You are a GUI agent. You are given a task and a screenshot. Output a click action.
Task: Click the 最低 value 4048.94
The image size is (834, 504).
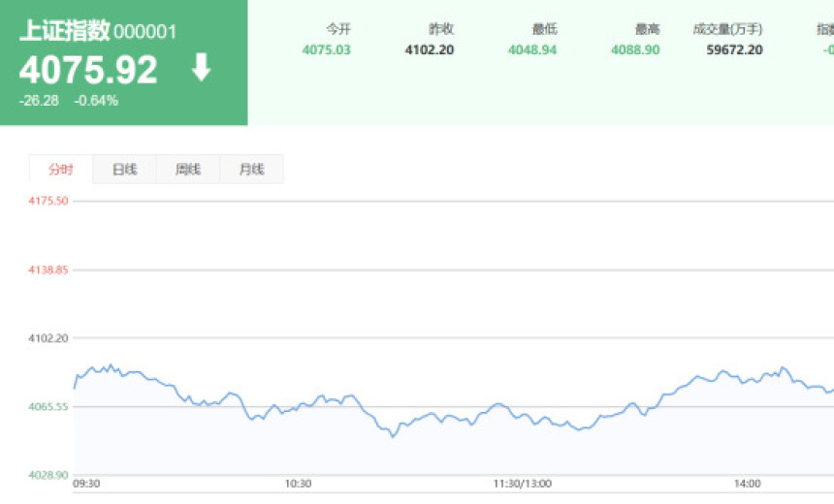coord(532,49)
